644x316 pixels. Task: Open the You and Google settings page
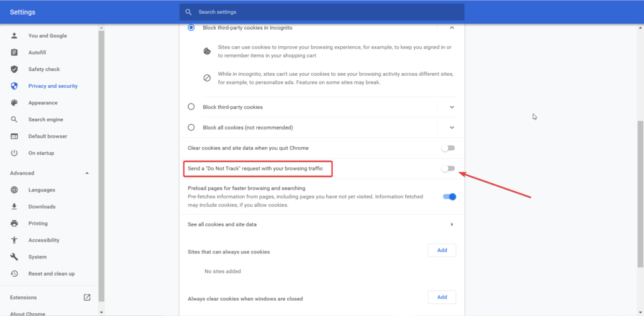point(47,35)
